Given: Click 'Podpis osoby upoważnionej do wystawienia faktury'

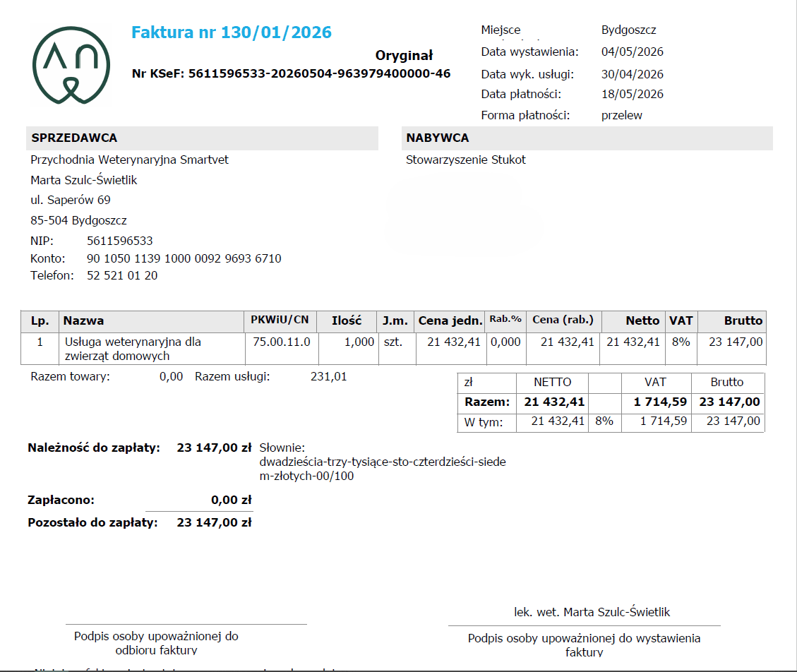Looking at the screenshot, I should 584,645.
